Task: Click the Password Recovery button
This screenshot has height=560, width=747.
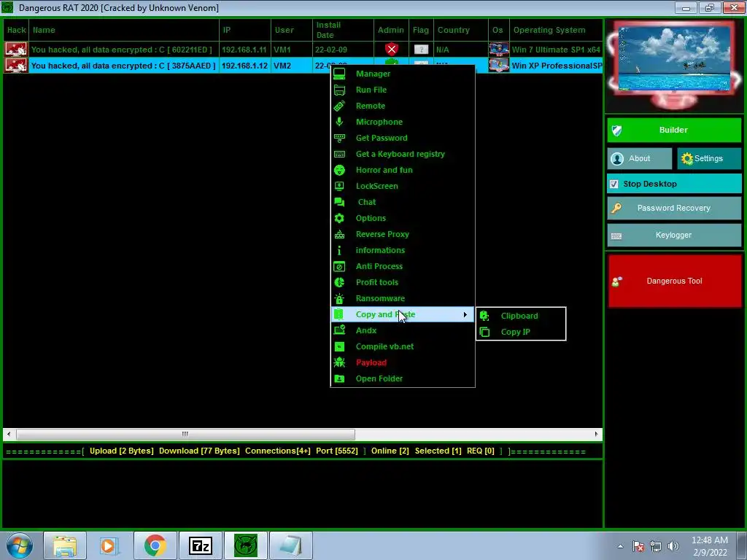Action: click(674, 208)
